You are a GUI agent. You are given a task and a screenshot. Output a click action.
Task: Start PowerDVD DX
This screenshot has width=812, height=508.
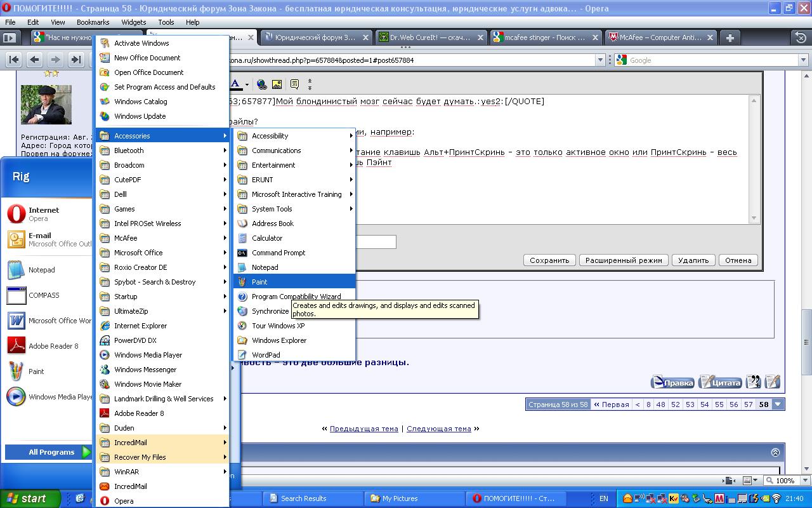(162, 340)
